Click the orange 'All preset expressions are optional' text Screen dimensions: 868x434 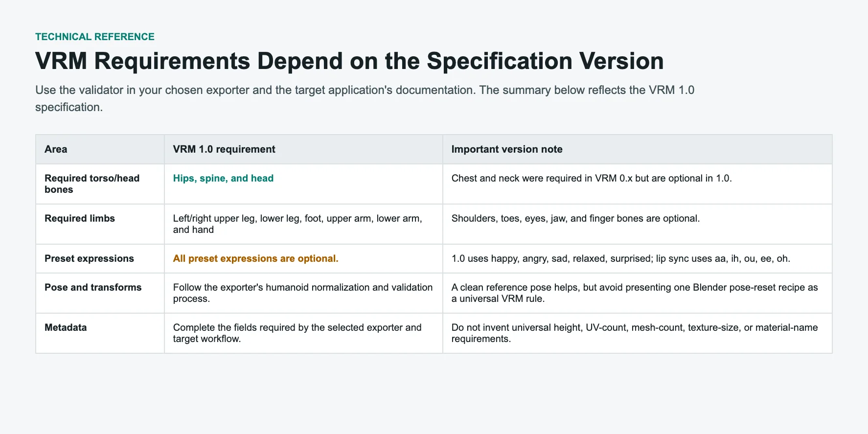tap(255, 258)
